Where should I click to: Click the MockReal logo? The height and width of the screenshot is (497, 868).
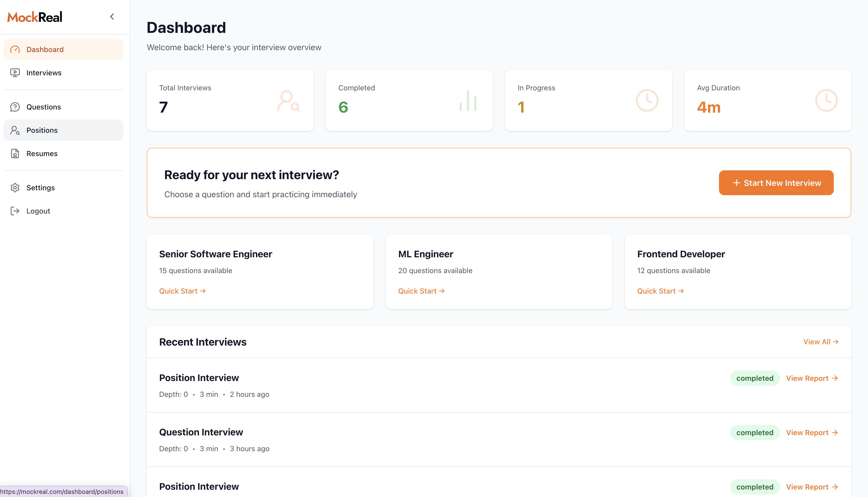35,17
